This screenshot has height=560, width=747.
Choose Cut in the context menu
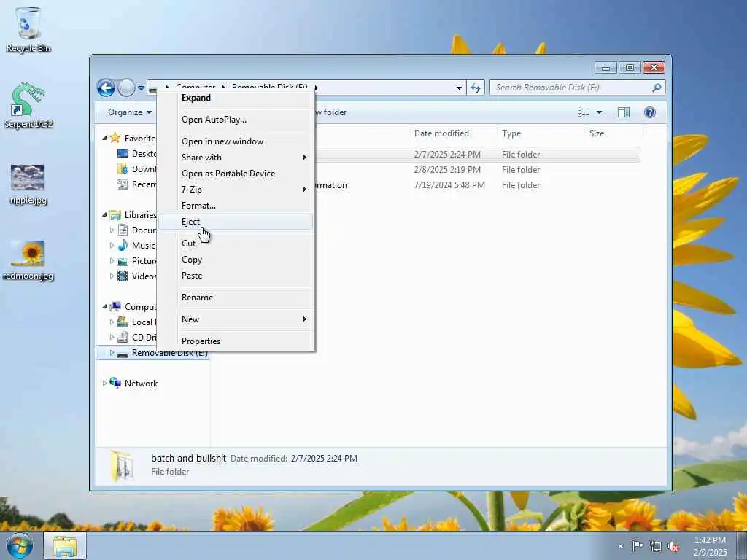(236, 244)
